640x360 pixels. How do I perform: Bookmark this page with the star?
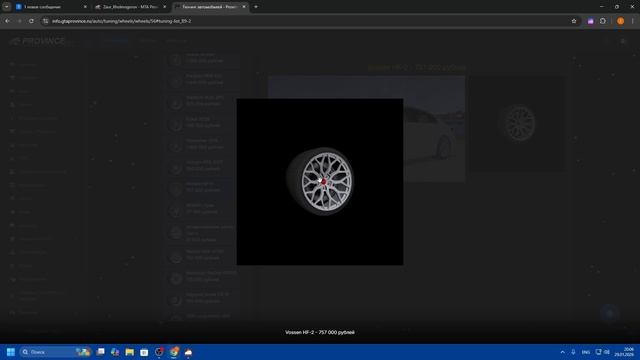coord(574,21)
